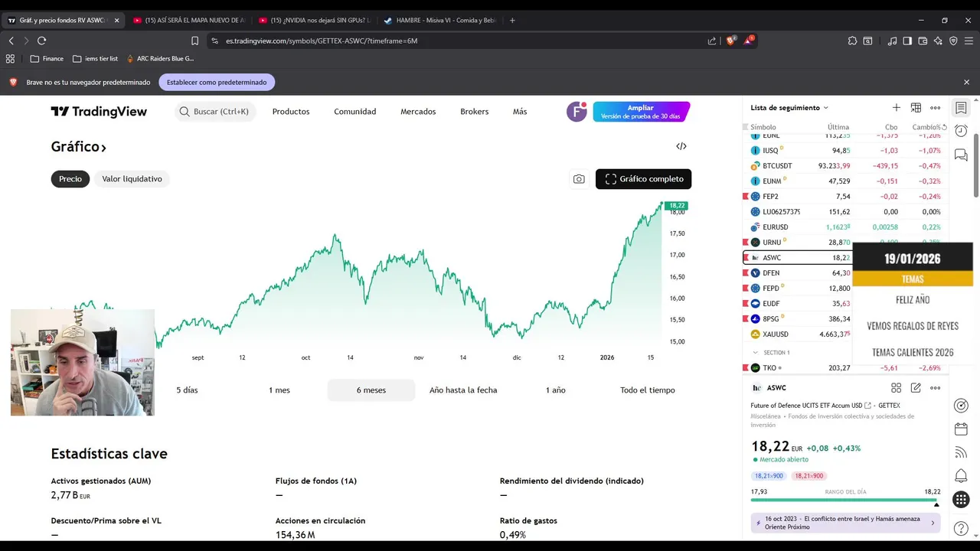Click the Ampliar trial upgrade button
This screenshot has height=551, width=980.
pos(642,112)
